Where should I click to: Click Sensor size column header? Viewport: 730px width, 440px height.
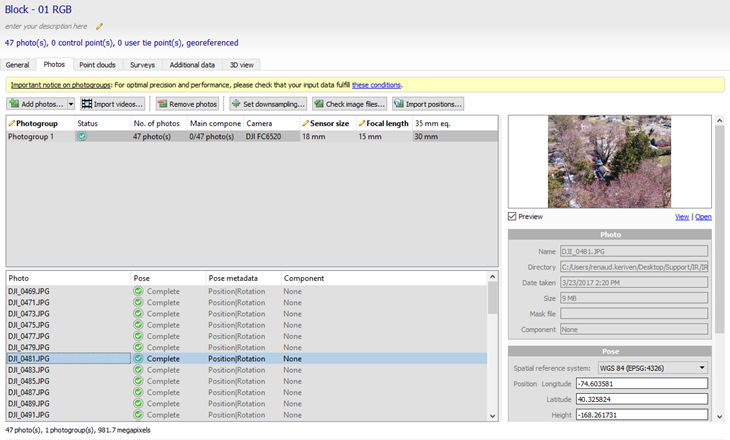tap(329, 123)
